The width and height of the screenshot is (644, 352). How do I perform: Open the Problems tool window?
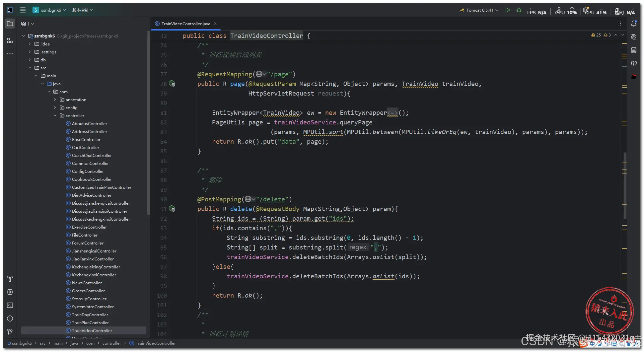pyautogui.click(x=10, y=318)
